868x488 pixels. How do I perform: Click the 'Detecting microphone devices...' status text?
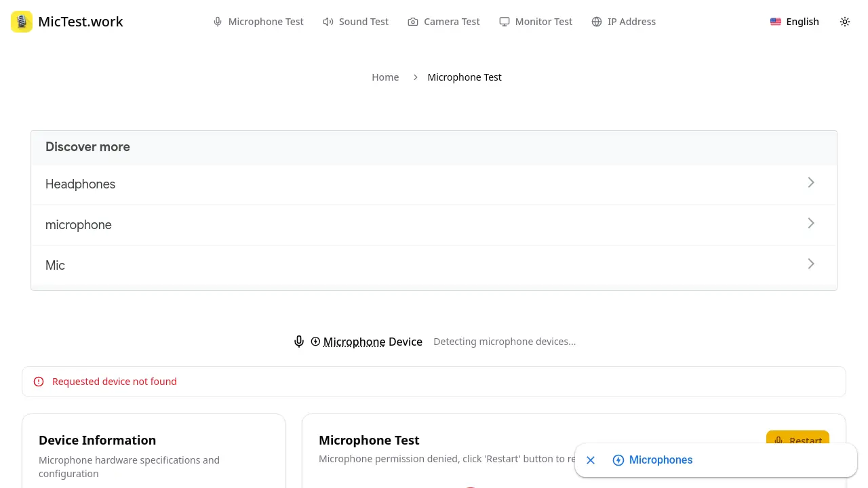tap(505, 342)
